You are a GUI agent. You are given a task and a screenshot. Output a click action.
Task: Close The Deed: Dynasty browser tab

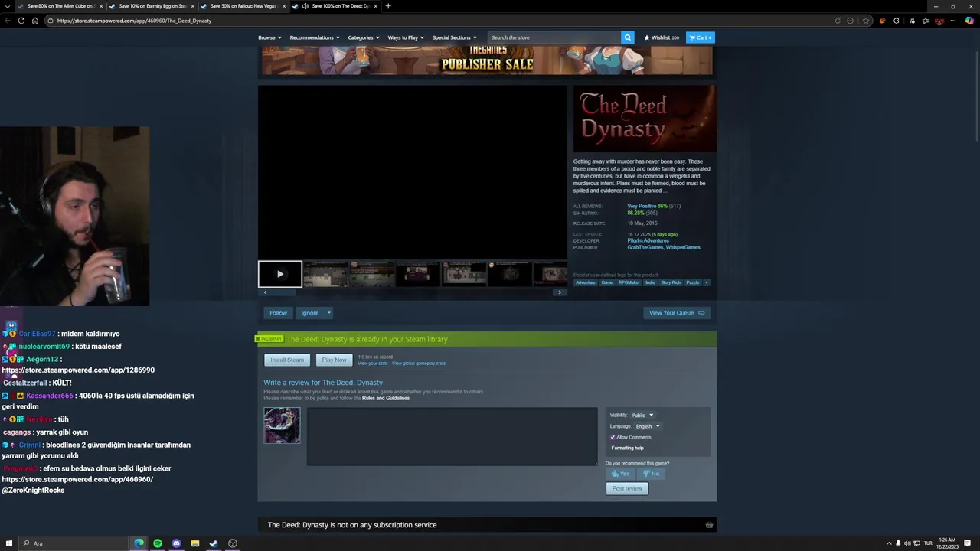pyautogui.click(x=375, y=6)
